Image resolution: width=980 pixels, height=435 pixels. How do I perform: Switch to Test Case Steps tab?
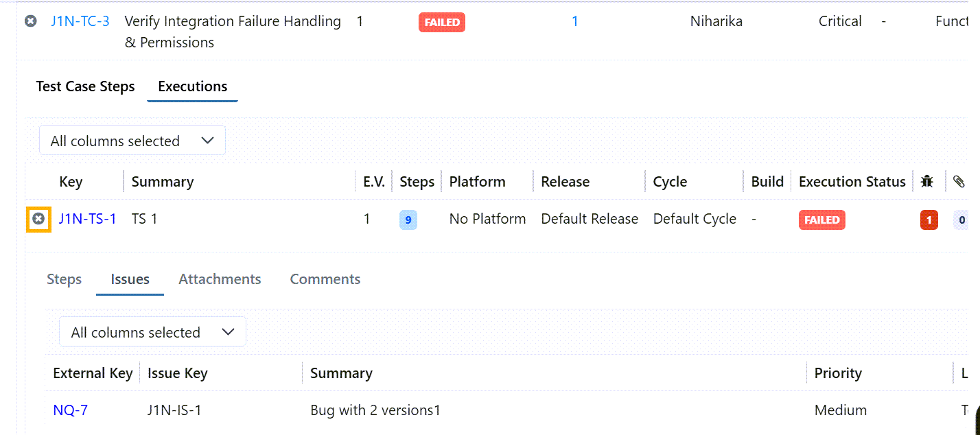(x=85, y=86)
